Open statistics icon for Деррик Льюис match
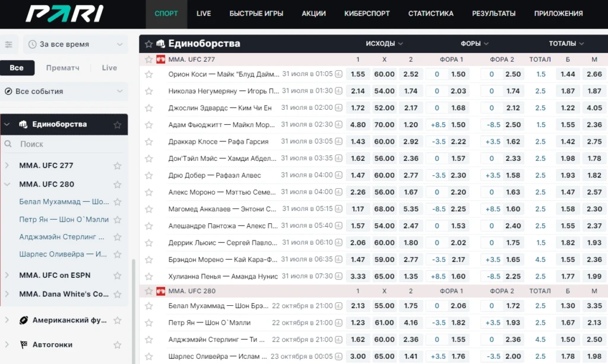The image size is (608, 364). (x=338, y=243)
